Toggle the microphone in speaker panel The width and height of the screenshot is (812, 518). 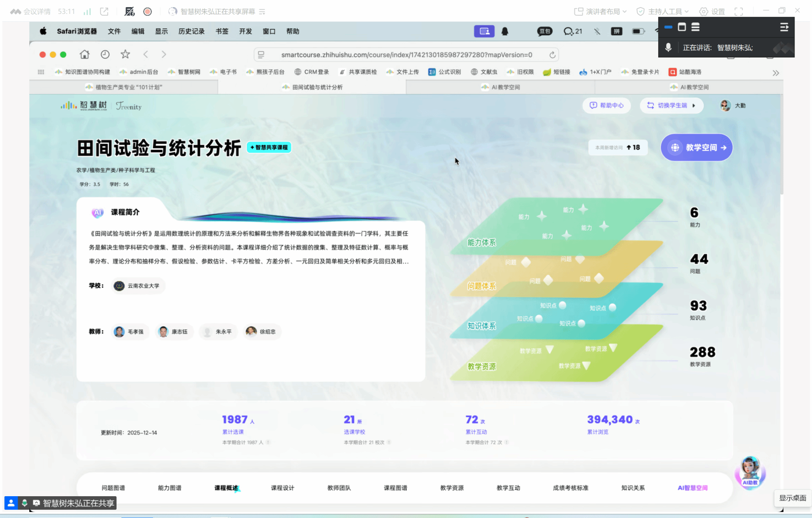[668, 48]
